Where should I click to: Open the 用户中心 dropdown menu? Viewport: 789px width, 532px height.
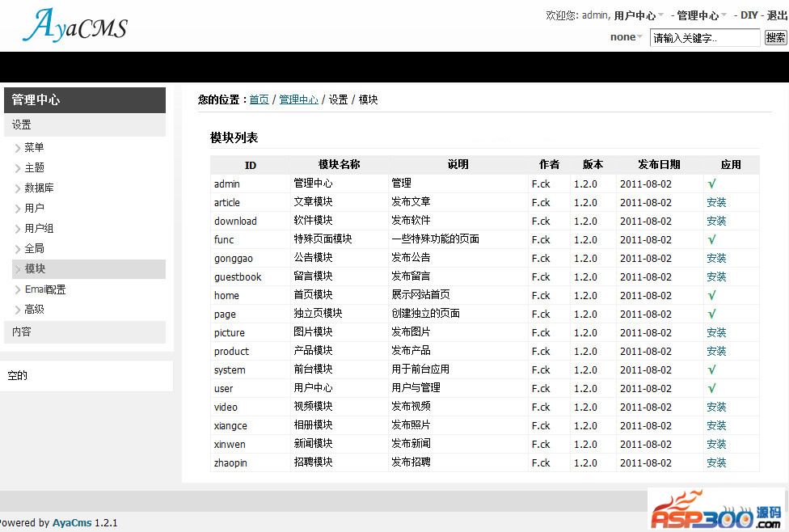(x=639, y=15)
